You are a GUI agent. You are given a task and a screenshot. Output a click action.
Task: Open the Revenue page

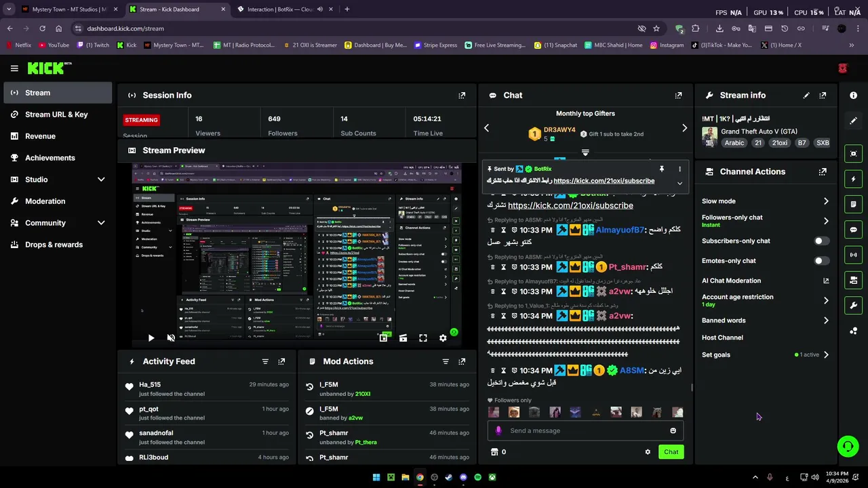58,136
